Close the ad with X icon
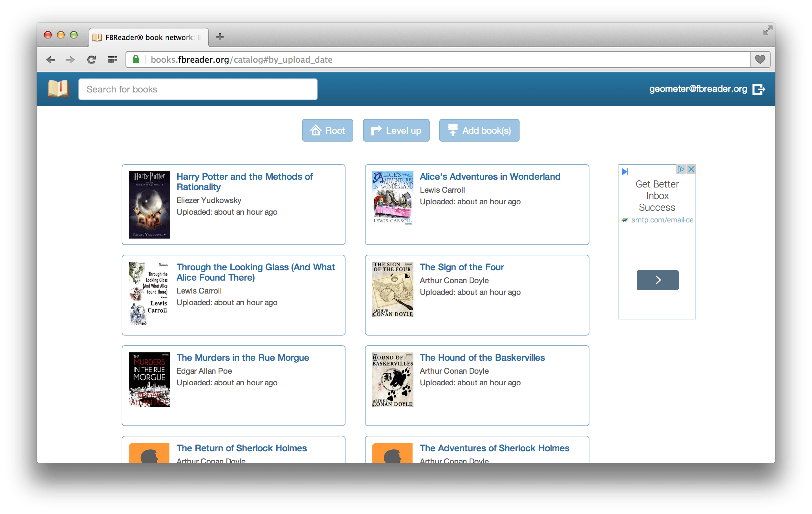Image resolution: width=812 pixels, height=514 pixels. 691,169
